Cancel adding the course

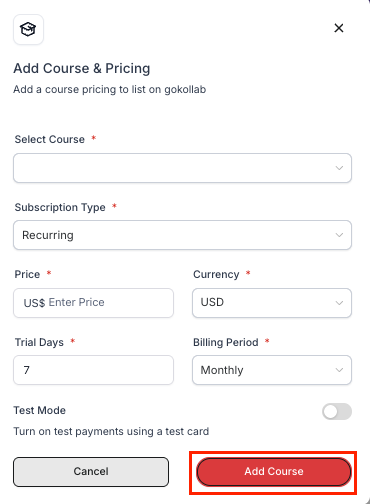91,472
